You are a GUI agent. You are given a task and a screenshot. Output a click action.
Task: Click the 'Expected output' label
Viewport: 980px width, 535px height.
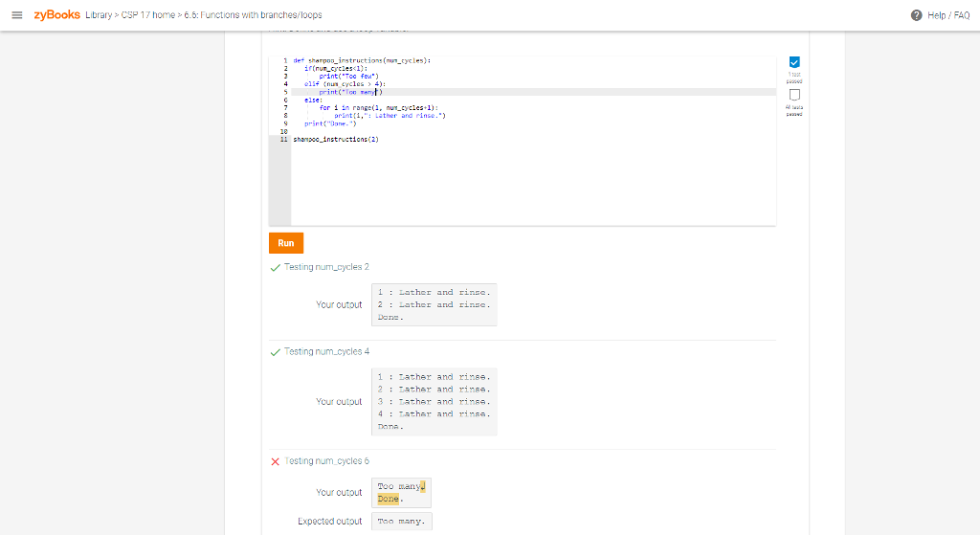pos(330,522)
